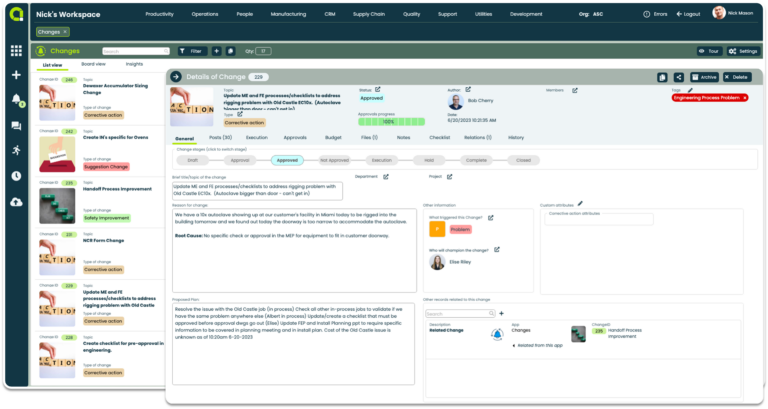The image size is (768, 409).
Task: Archive this change
Action: click(704, 77)
